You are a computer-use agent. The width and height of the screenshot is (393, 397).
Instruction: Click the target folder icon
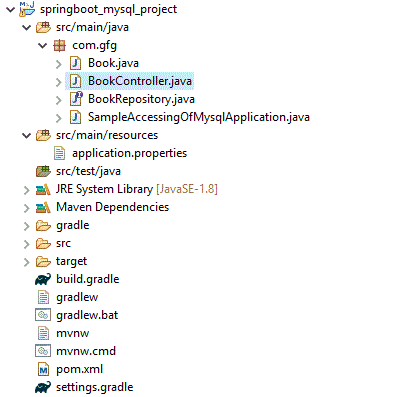point(43,262)
